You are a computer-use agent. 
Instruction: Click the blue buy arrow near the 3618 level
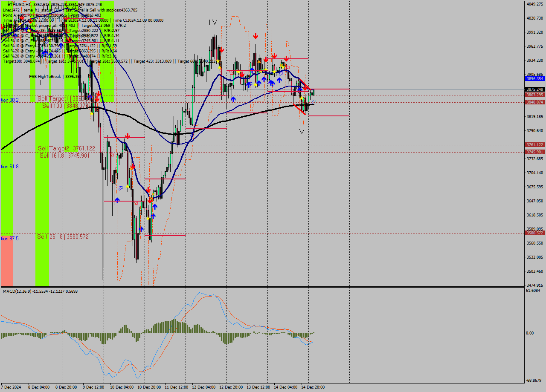tap(153, 216)
